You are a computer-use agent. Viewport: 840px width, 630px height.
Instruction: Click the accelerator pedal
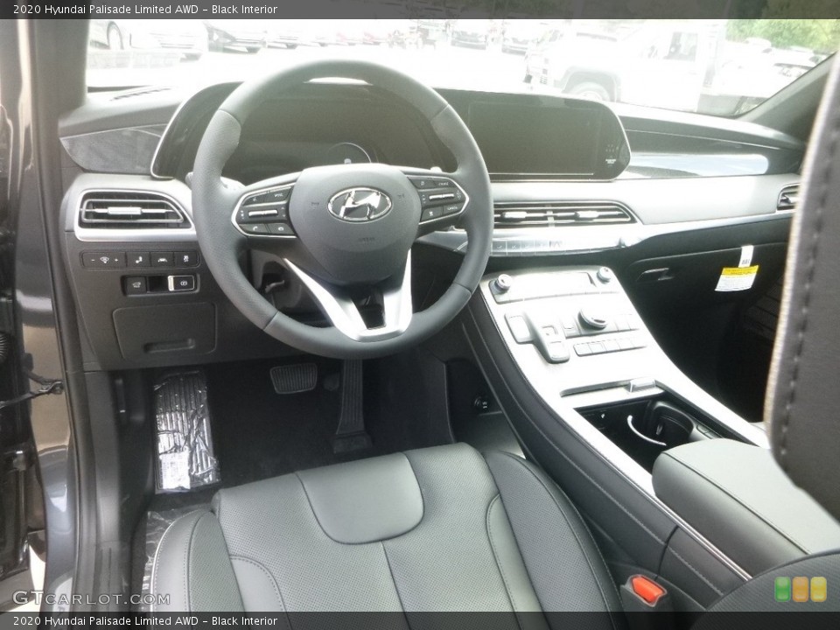pyautogui.click(x=352, y=405)
